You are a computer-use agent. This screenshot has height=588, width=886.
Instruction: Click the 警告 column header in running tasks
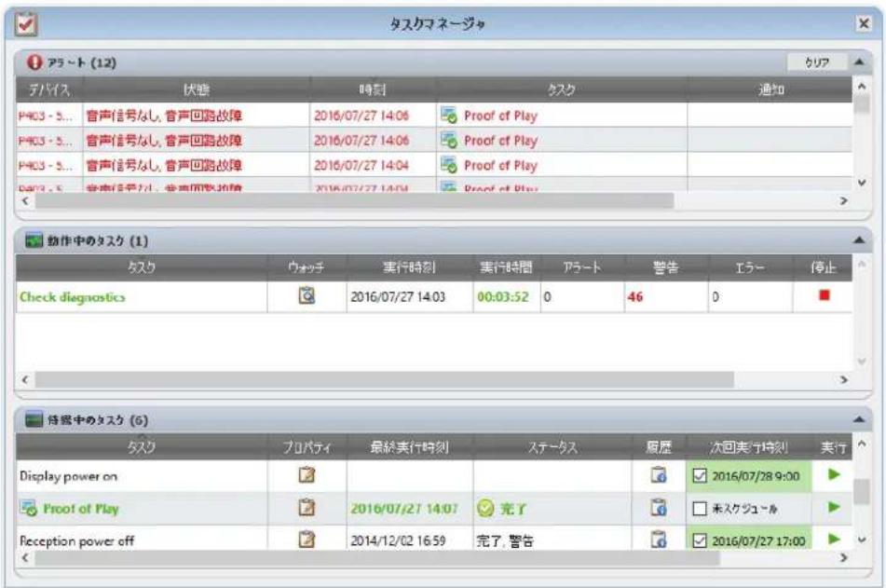point(665,267)
